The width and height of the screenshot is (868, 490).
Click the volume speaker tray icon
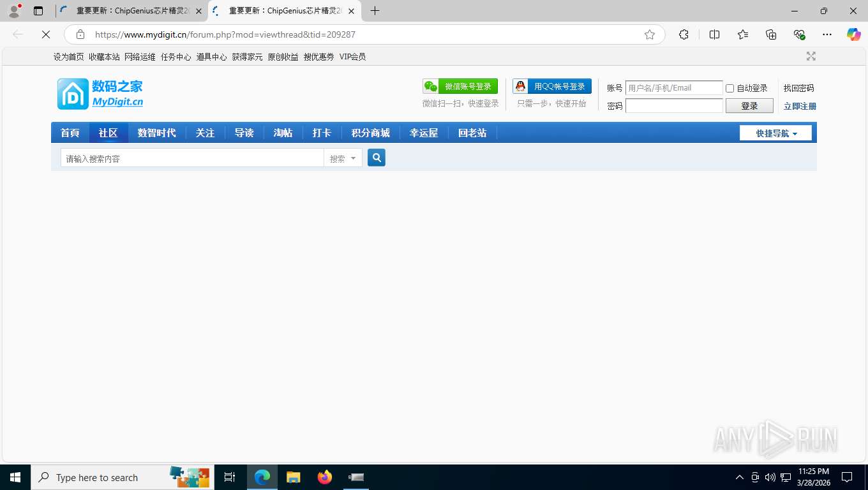(x=770, y=477)
